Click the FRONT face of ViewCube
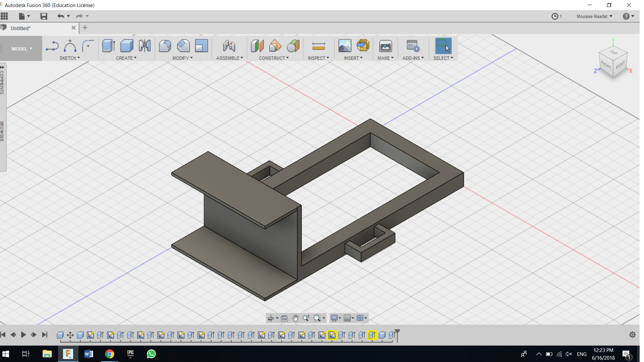 pos(606,65)
